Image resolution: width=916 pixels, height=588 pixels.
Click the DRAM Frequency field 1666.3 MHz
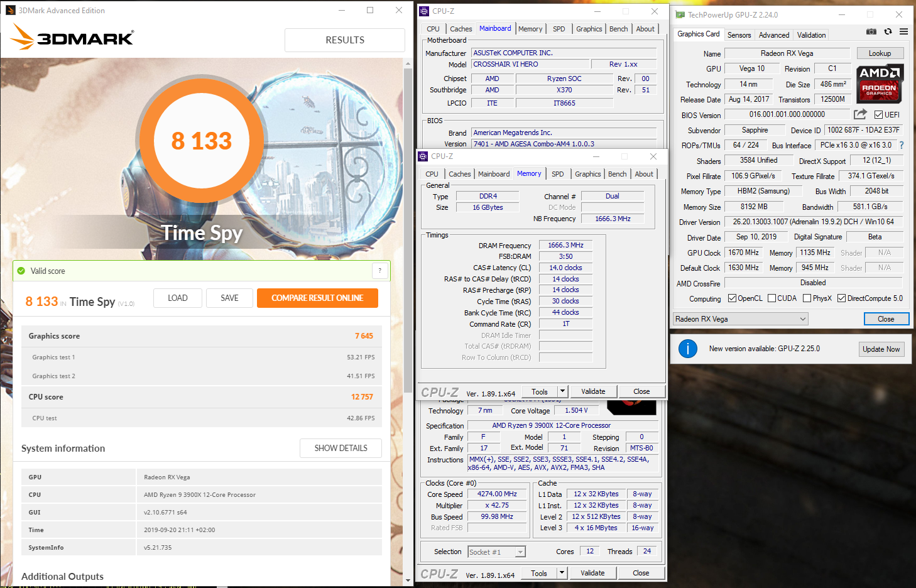(x=565, y=246)
